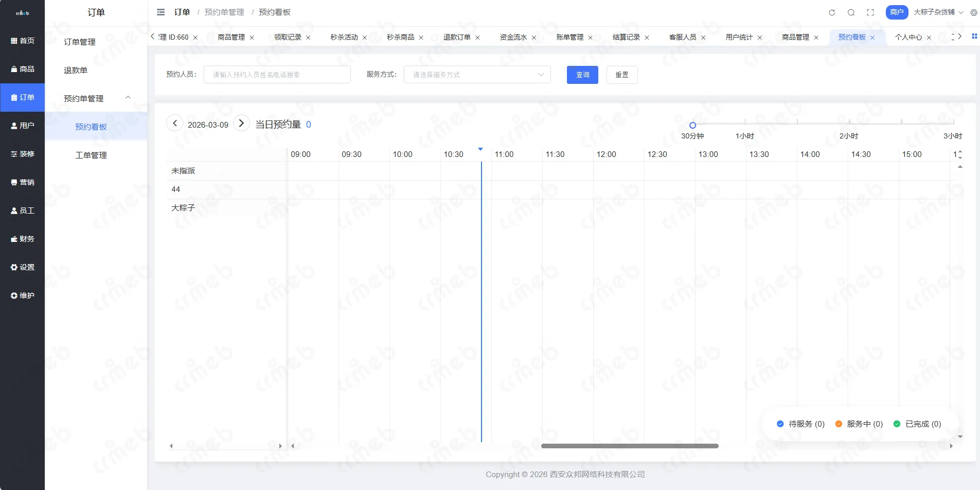
Task: Switch to the 用户统计 tab
Action: pyautogui.click(x=739, y=37)
